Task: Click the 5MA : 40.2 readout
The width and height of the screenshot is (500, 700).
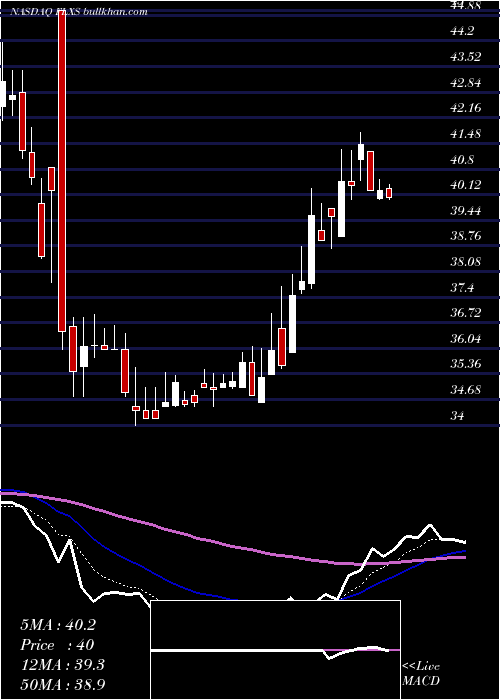Action: pyautogui.click(x=58, y=625)
